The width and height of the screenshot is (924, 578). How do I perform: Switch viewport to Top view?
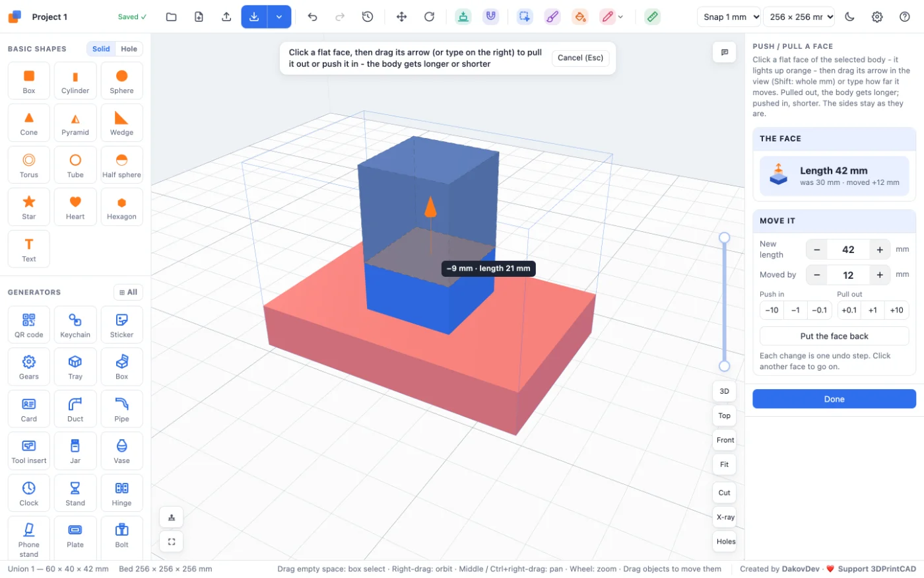(x=725, y=415)
